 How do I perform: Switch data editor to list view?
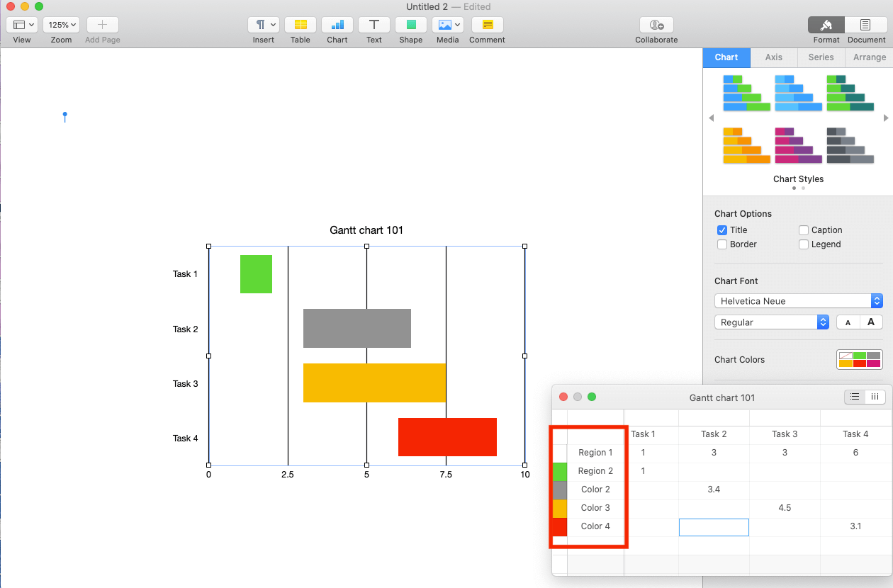[x=854, y=397]
